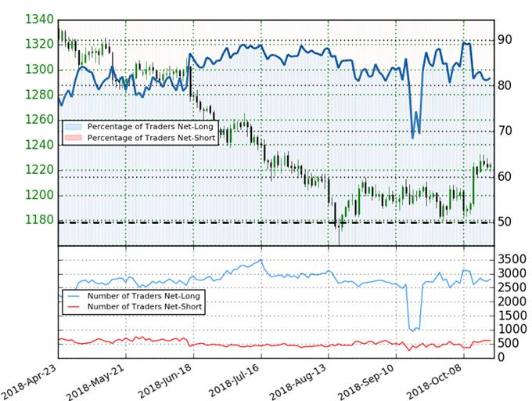Click the 2018-Jul-16 date label
532x401 pixels.
[x=234, y=381]
